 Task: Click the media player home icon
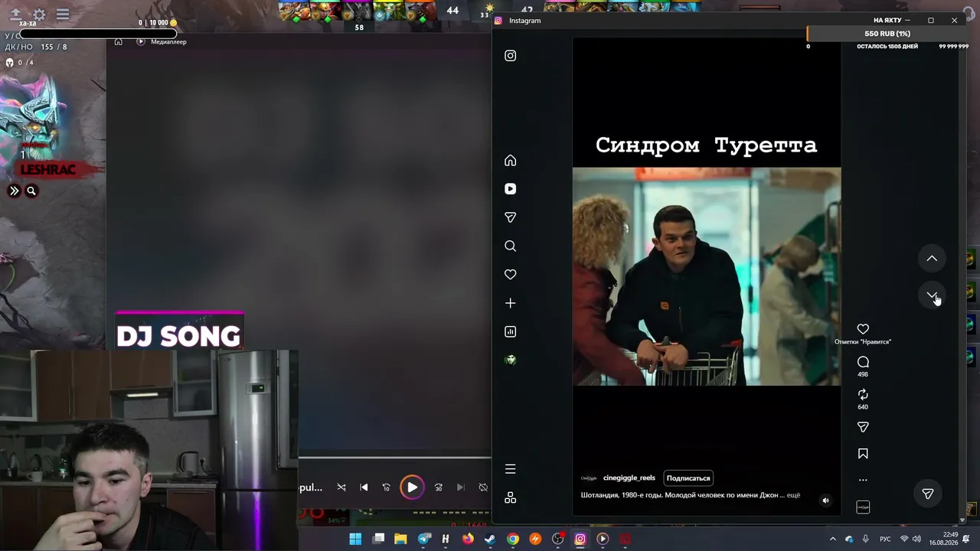click(x=119, y=42)
